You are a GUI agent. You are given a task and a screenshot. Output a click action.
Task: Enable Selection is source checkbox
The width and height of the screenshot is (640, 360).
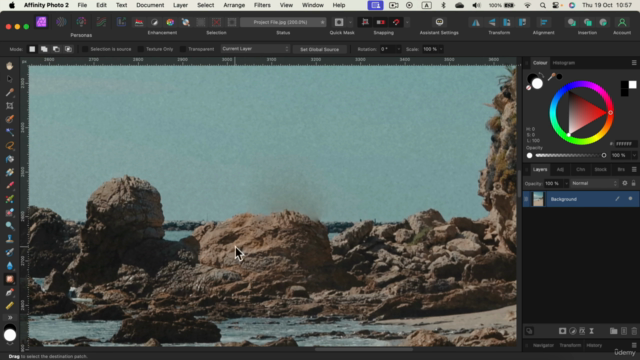(x=85, y=49)
